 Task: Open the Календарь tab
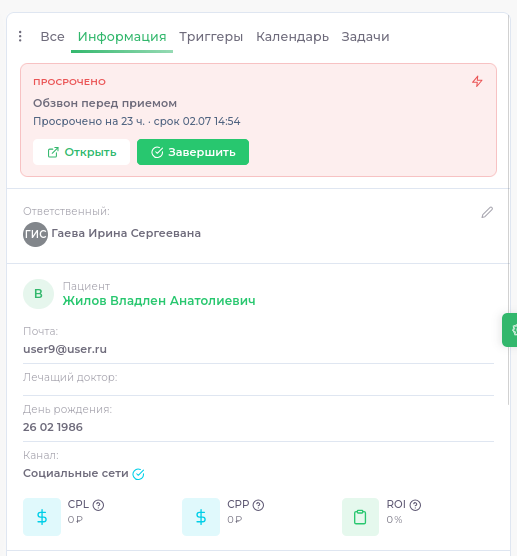pos(293,37)
